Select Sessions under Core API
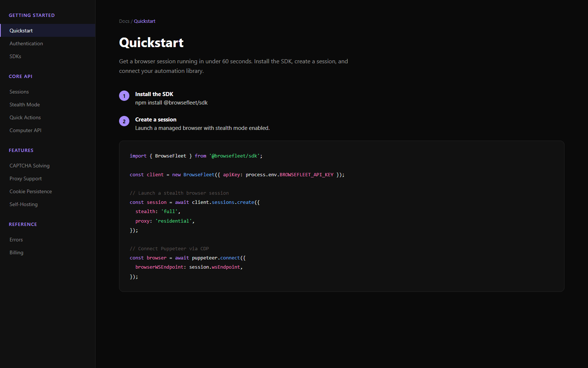 19,92
